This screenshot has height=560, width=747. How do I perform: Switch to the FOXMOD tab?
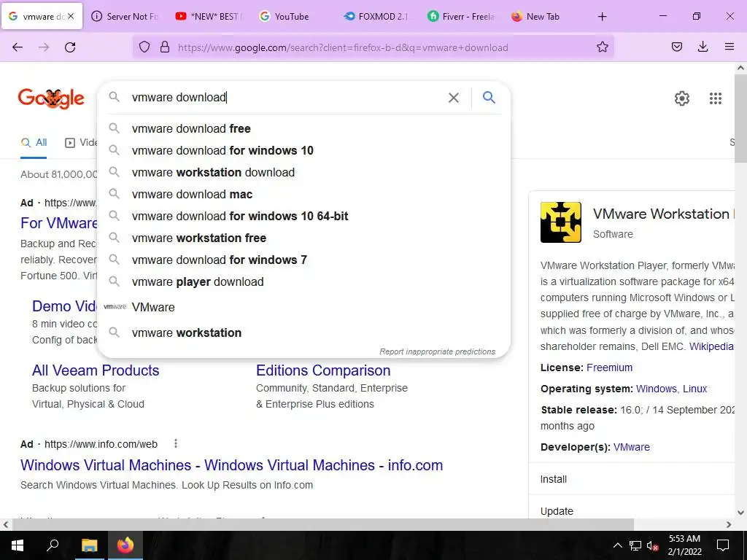pyautogui.click(x=376, y=16)
